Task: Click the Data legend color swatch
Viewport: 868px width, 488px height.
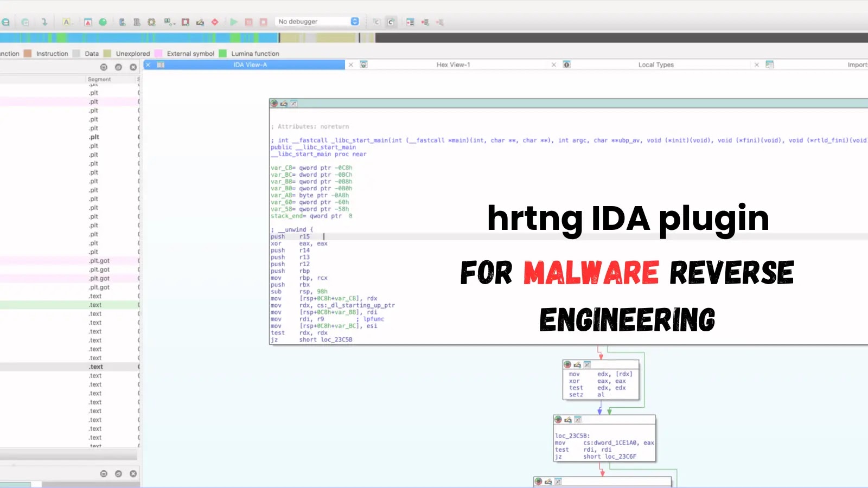Action: (76, 54)
